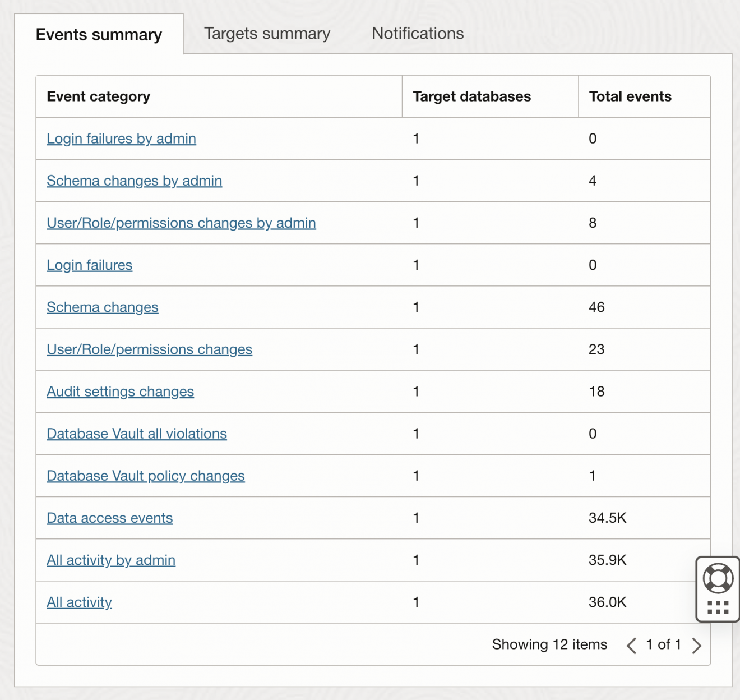The height and width of the screenshot is (700, 740).
Task: View User/Role/permissions changes by admin events
Action: tap(181, 223)
